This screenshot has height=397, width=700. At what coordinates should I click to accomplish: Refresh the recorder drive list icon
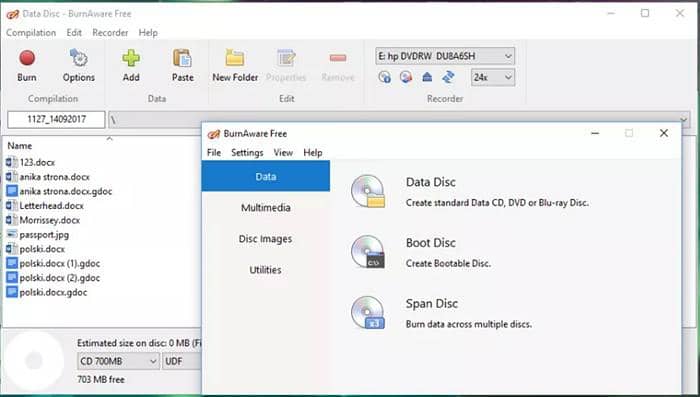coord(448,77)
